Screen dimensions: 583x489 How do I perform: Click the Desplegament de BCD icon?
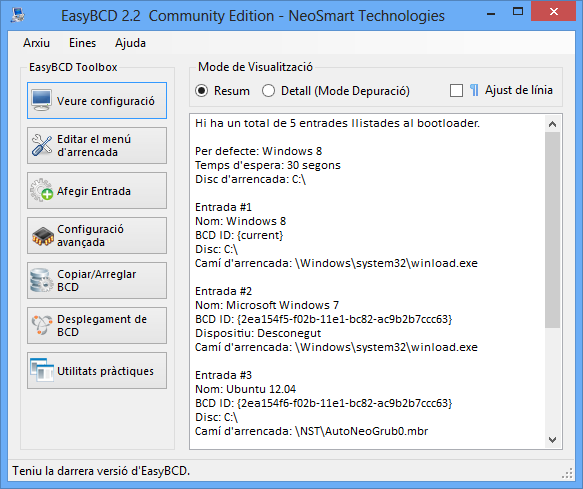tap(42, 325)
